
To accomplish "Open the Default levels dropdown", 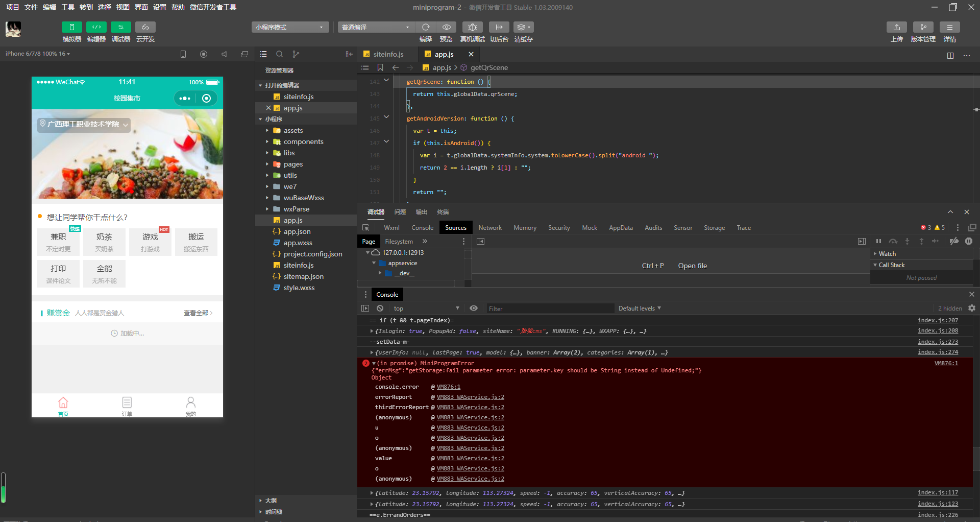I will [x=640, y=309].
